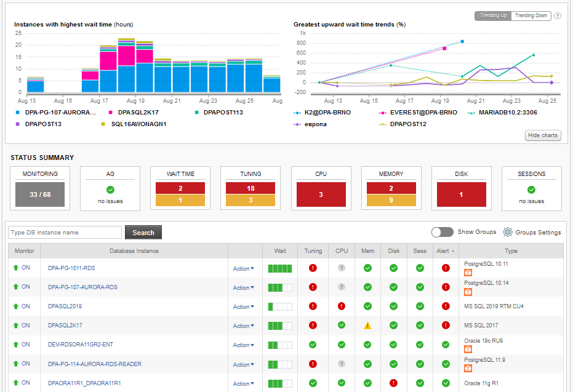Click the Wait bar indicator for DPA-PG-107-AURORA-RDS
The height and width of the screenshot is (392, 573).
tap(280, 287)
